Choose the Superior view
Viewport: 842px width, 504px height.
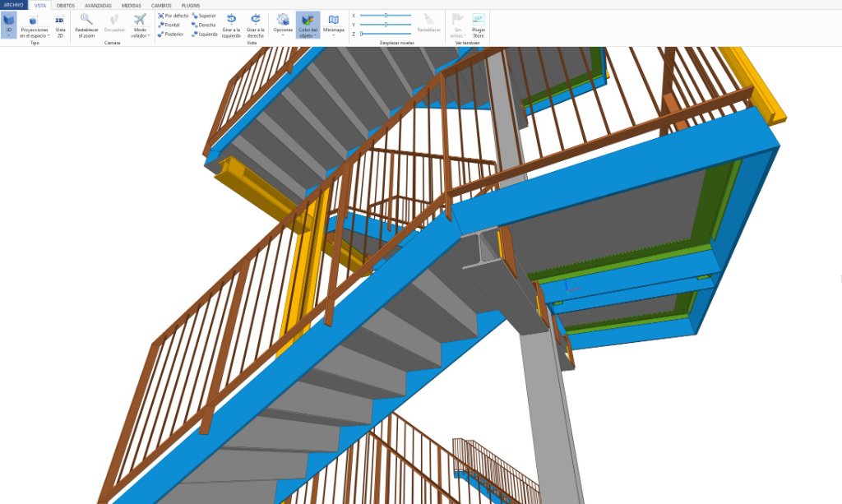click(204, 16)
